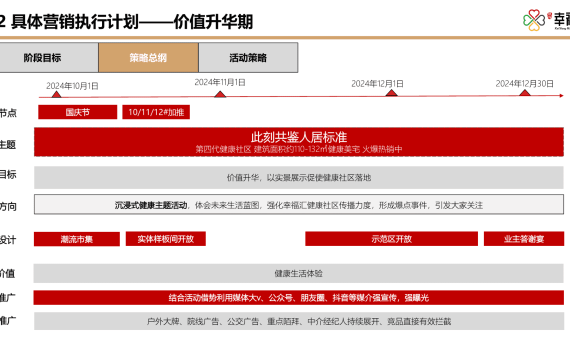Click the 沉浸式健康主题活动 direction box
570x360 pixels.
point(299,205)
